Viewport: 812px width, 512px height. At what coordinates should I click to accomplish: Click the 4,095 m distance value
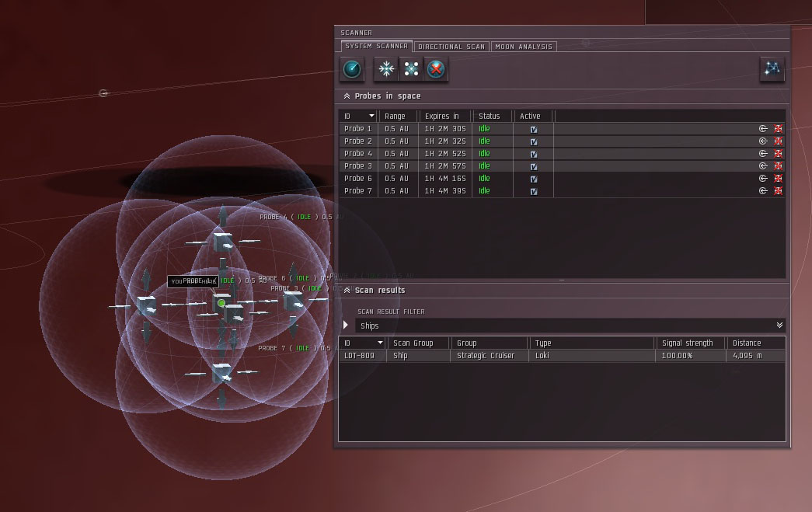748,356
